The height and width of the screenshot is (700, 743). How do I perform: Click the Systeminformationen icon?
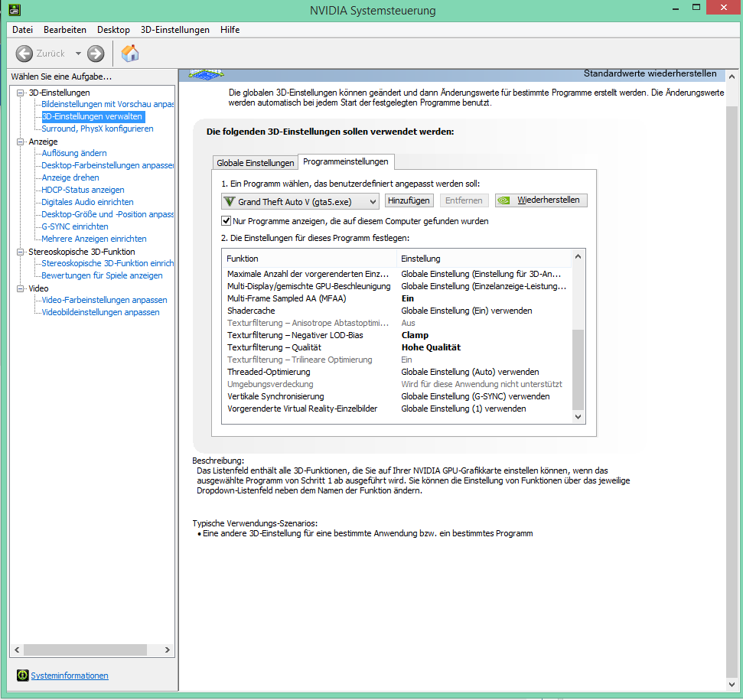coord(22,676)
